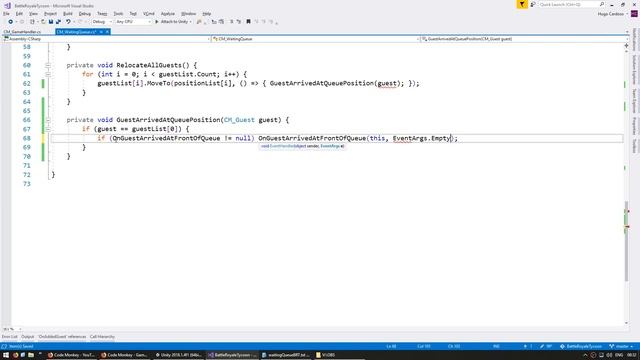Click the Open File toolbar icon

click(x=43, y=22)
